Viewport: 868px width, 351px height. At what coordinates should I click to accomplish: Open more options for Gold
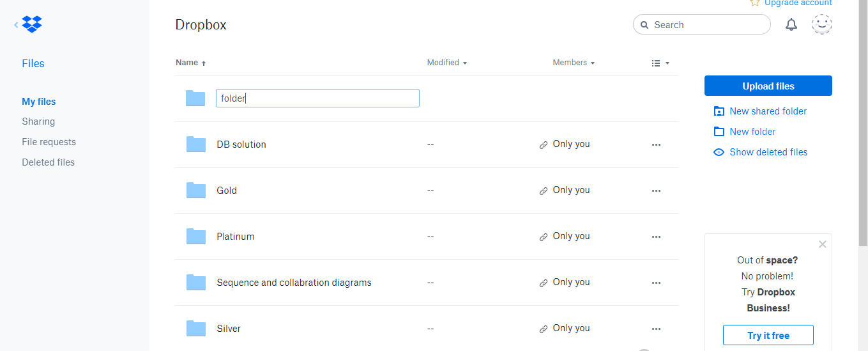pos(656,191)
